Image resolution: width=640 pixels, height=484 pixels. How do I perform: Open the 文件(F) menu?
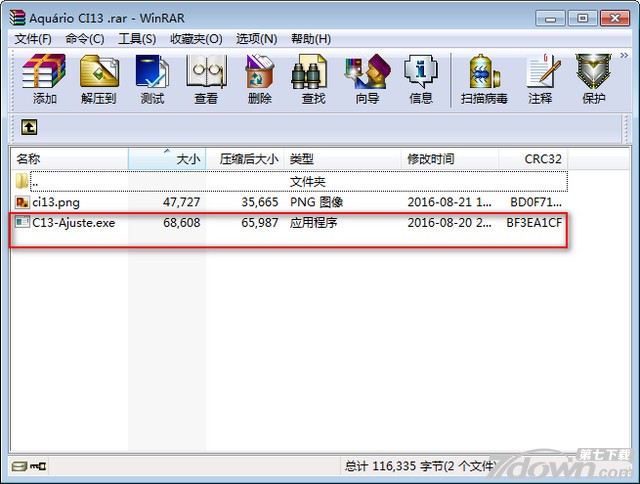click(x=33, y=39)
